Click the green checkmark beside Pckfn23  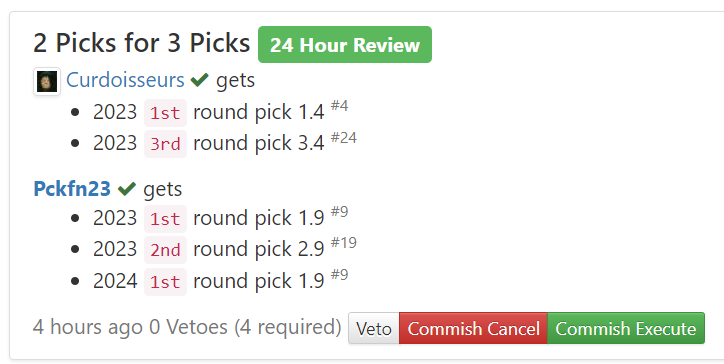[127, 188]
